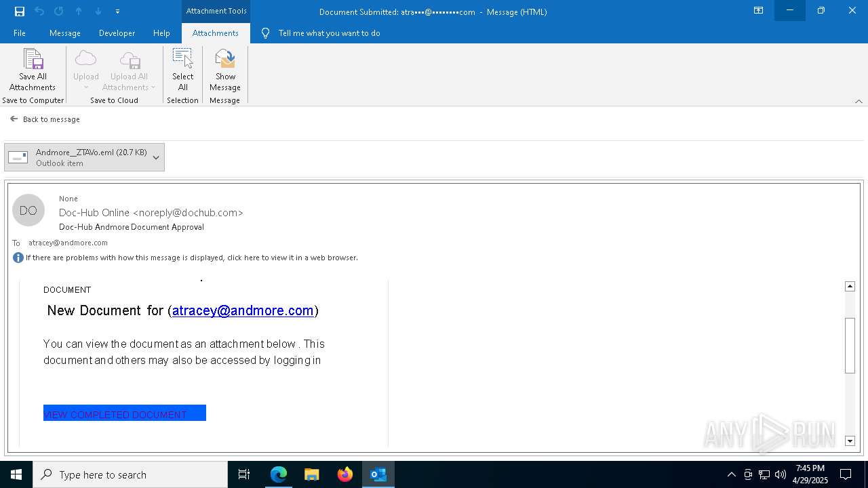Open Task View on taskbar
Image resolution: width=868 pixels, height=488 pixels.
tap(244, 474)
